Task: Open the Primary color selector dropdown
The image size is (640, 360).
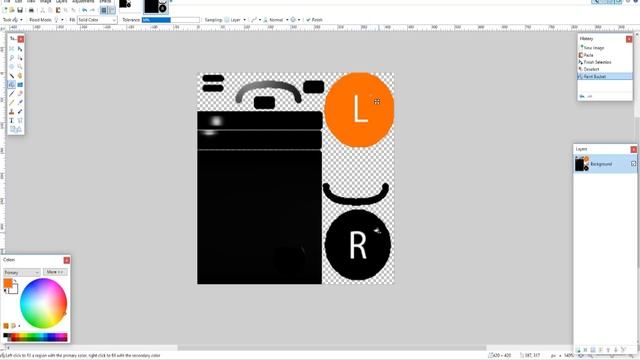Action: tap(22, 272)
